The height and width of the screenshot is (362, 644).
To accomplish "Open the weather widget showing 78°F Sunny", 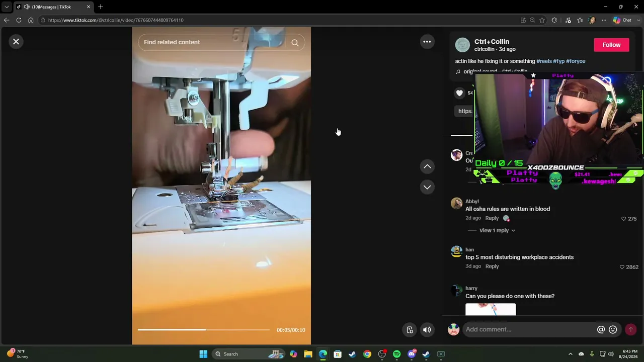I will pyautogui.click(x=17, y=354).
